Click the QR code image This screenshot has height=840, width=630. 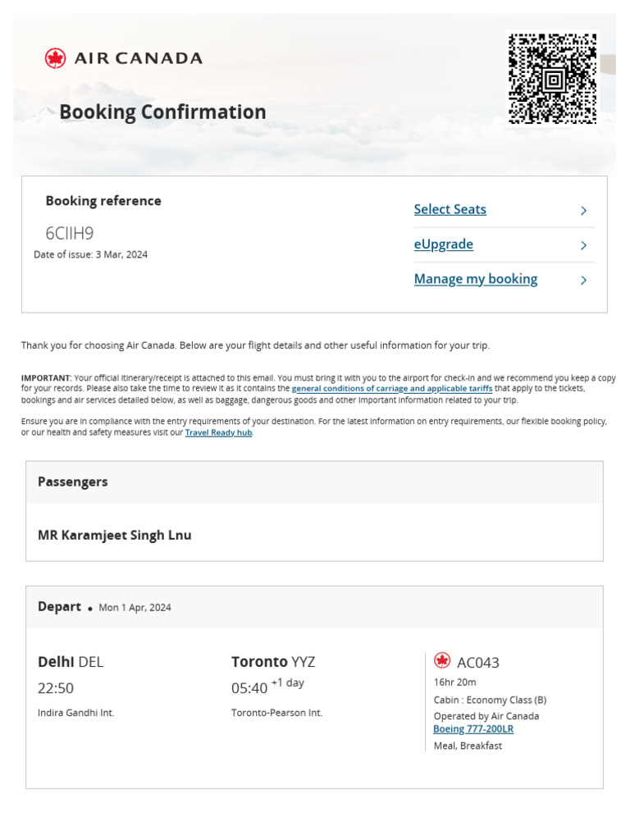(x=552, y=79)
